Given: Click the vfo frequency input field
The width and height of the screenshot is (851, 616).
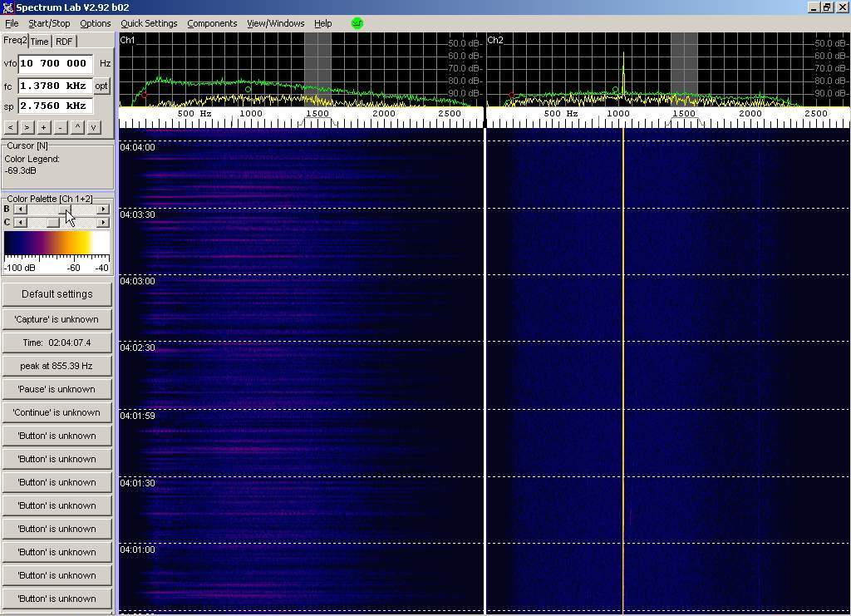Looking at the screenshot, I should [55, 63].
